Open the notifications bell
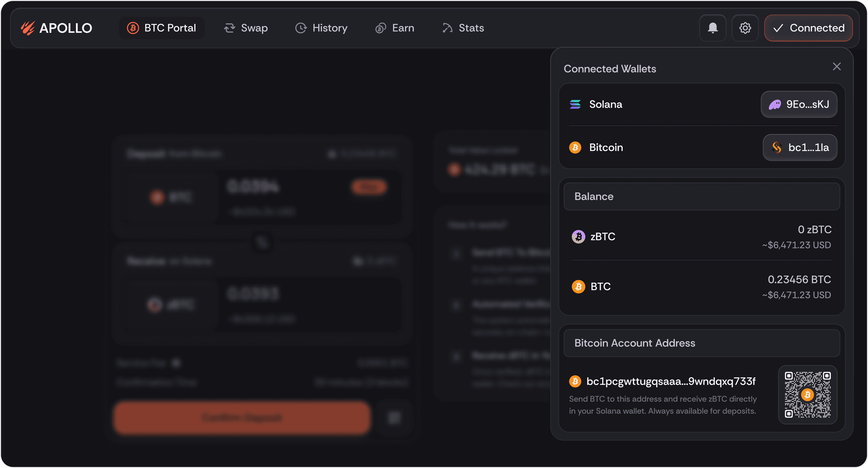This screenshot has height=468, width=868. tap(712, 28)
